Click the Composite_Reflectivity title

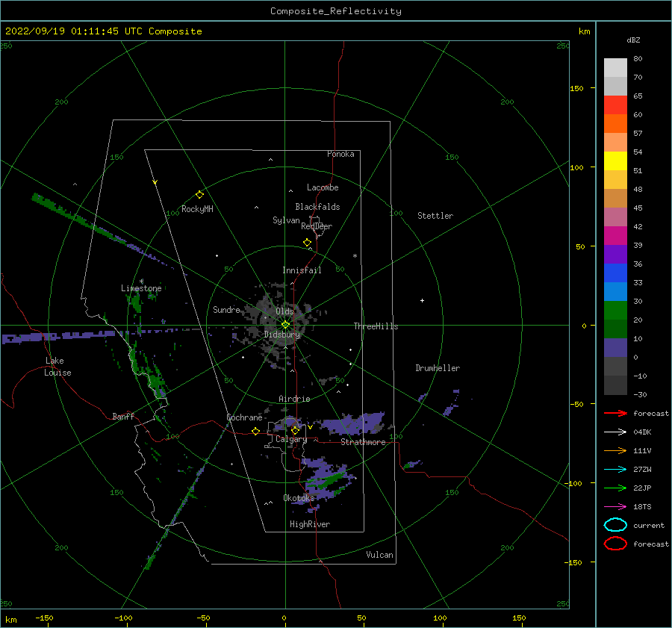pos(336,11)
